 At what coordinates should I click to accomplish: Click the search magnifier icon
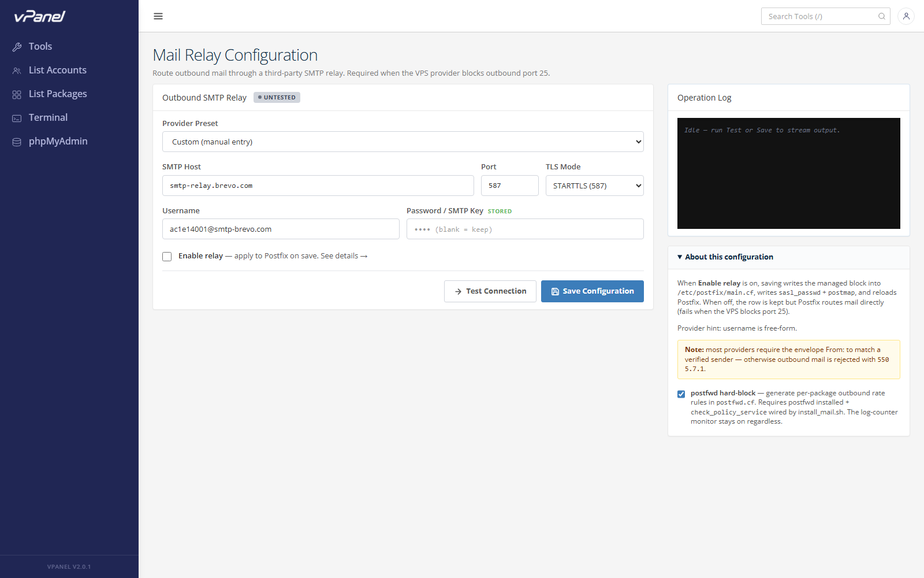click(882, 16)
